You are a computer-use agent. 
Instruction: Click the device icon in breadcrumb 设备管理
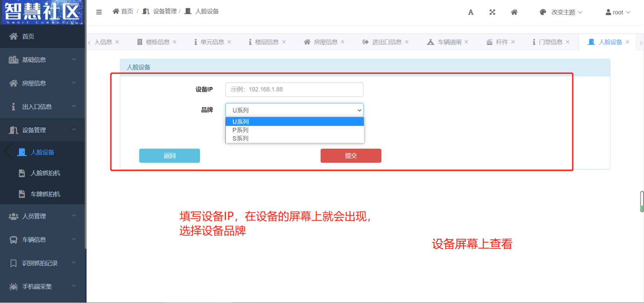click(x=146, y=11)
